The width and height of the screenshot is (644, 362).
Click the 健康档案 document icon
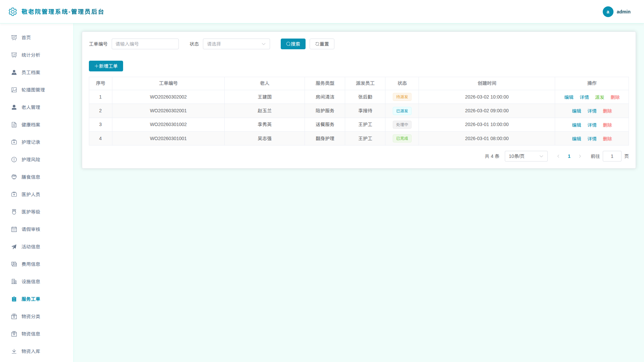click(x=14, y=125)
